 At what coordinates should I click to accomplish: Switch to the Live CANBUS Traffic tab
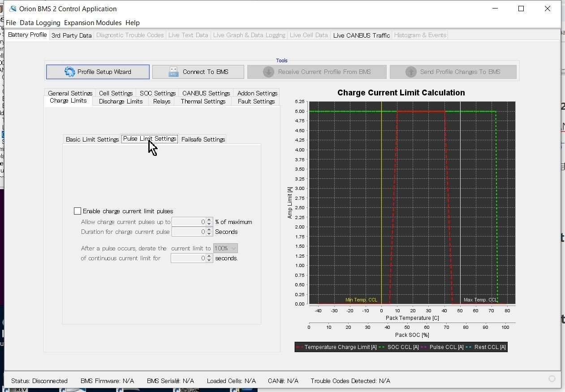tap(362, 35)
